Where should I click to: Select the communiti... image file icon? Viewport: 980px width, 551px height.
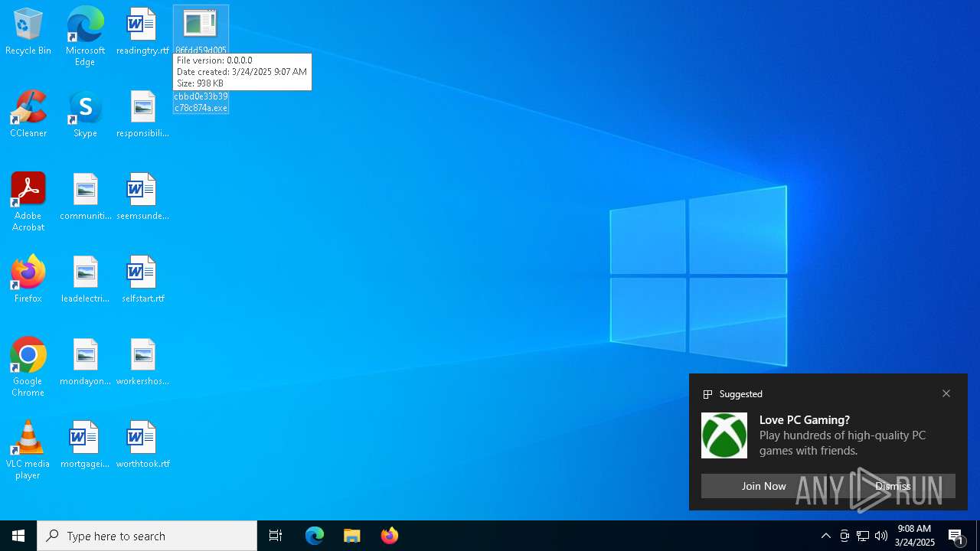(x=85, y=197)
